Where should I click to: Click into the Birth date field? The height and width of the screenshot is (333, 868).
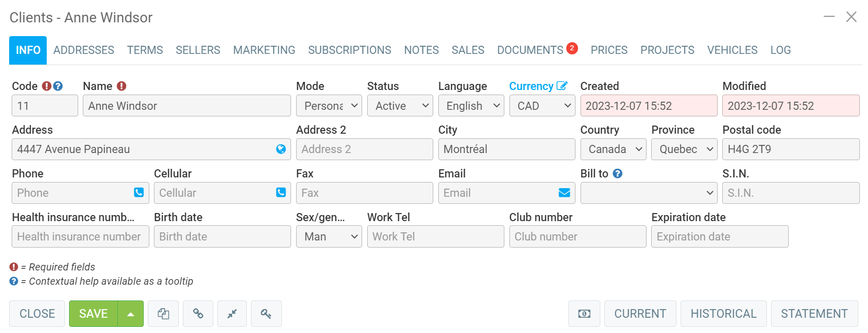222,237
